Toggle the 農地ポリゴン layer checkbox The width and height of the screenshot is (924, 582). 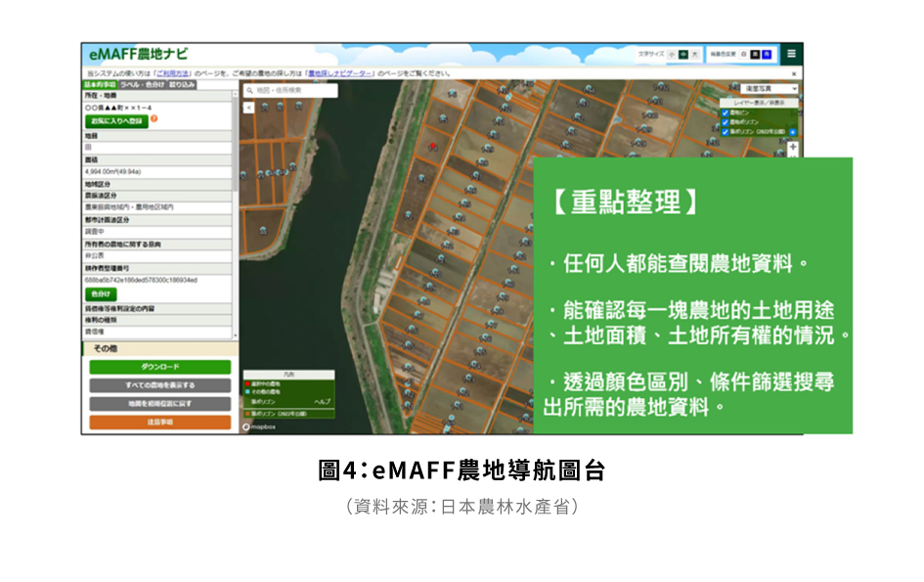[725, 122]
